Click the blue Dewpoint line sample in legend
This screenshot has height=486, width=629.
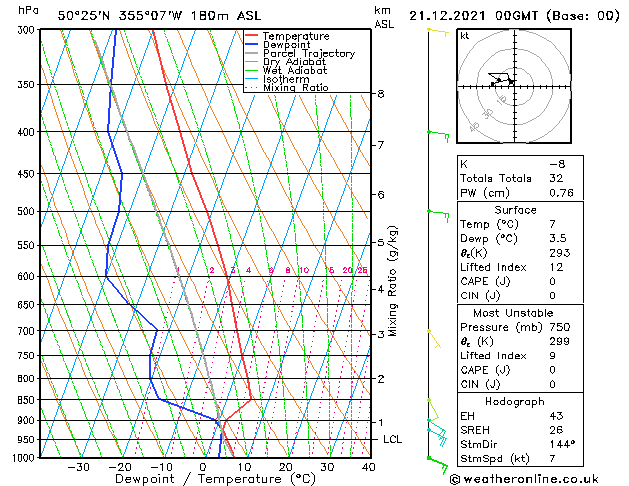[x=252, y=44]
